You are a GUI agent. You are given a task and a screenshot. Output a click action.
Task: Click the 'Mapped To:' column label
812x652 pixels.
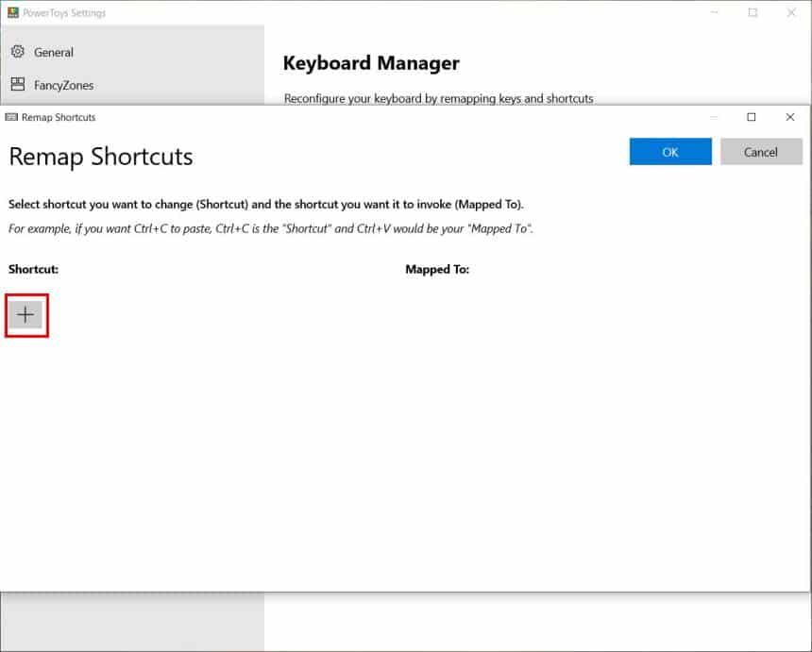437,269
